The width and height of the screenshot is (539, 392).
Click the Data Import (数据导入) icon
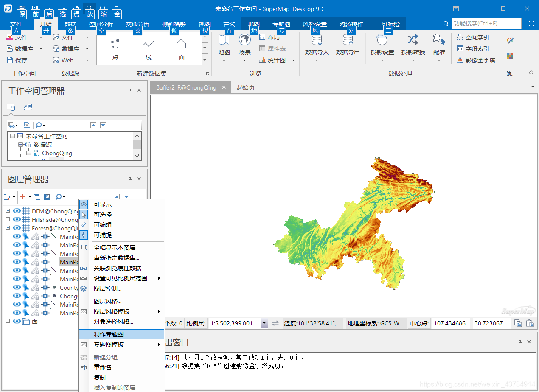tap(317, 40)
